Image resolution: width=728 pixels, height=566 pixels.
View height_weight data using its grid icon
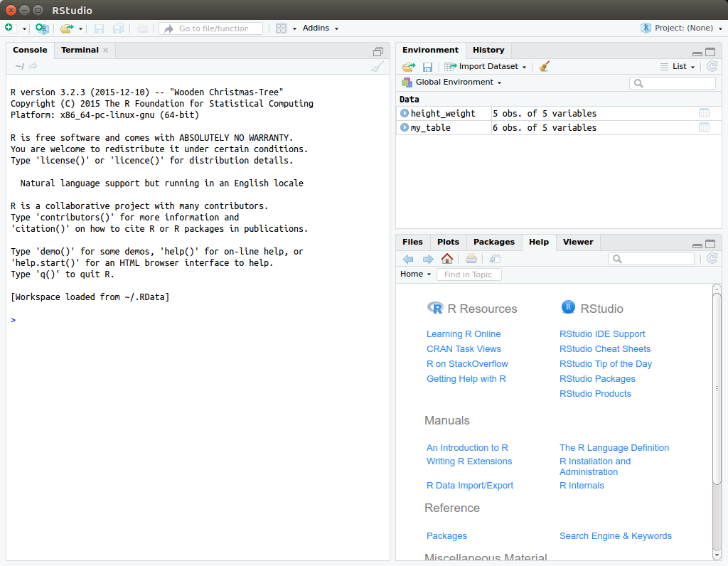[x=704, y=113]
